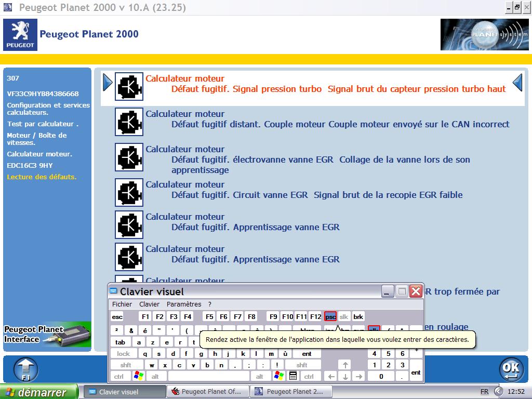
Task: Click the F5 key on the visual keyboard
Action: coord(209,317)
